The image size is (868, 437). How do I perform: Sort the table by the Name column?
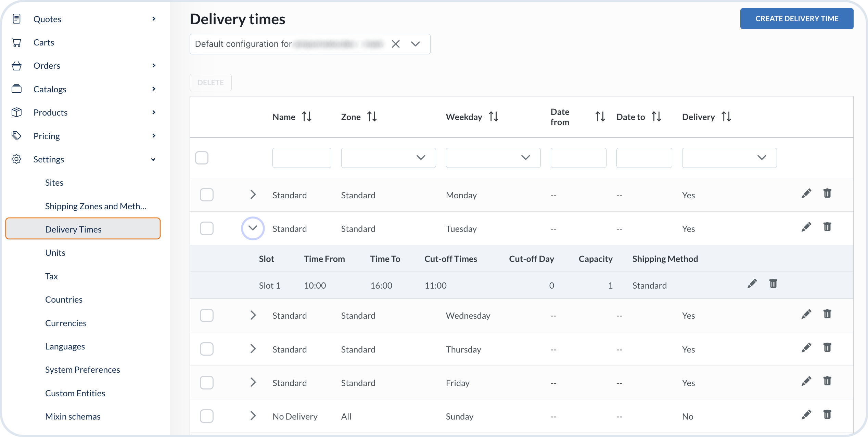tap(307, 117)
